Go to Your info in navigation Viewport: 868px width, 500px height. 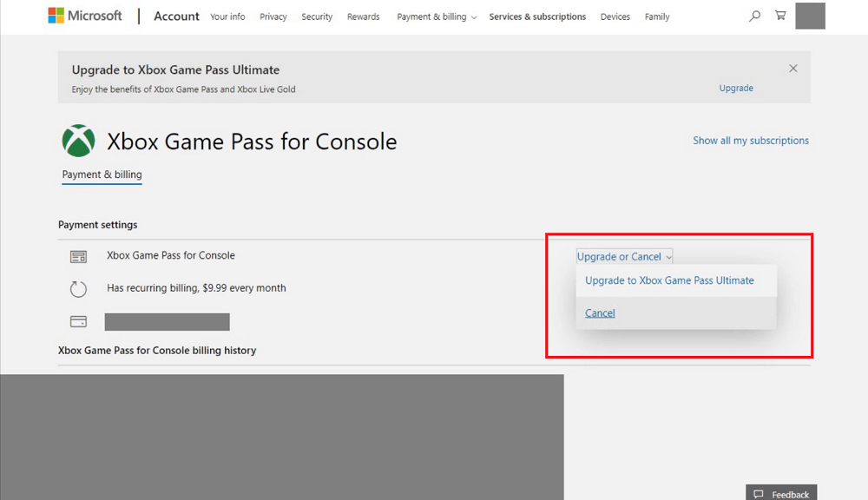point(227,16)
